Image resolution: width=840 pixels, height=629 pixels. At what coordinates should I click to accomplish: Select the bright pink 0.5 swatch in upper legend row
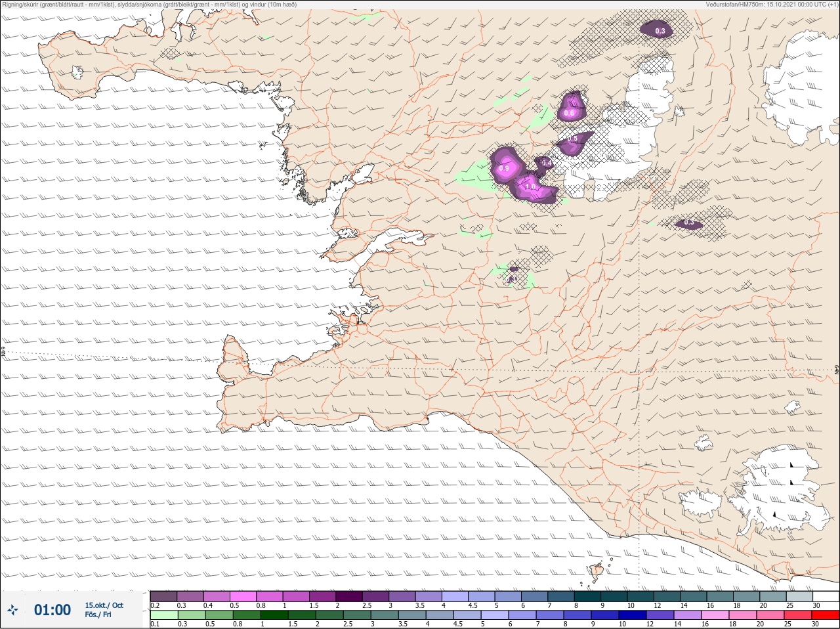click(243, 596)
